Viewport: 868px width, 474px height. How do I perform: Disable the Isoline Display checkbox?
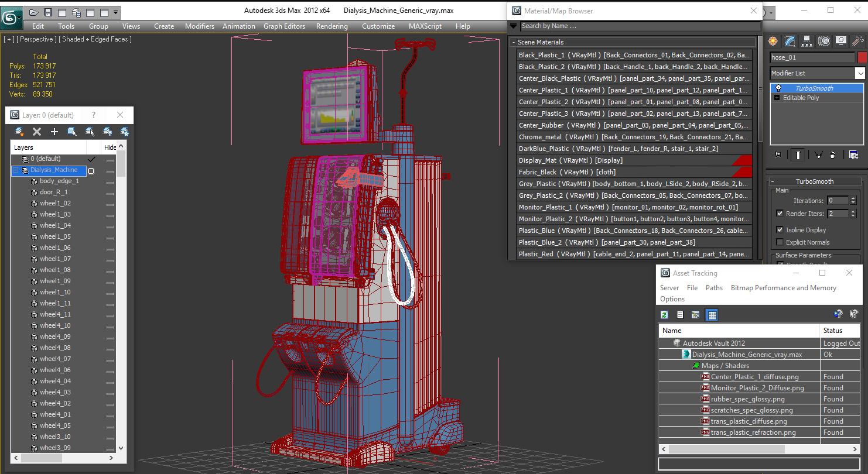coord(778,229)
